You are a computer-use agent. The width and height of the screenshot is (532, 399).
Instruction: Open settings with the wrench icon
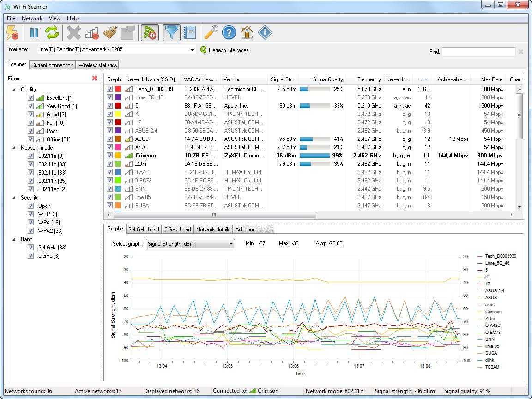211,33
